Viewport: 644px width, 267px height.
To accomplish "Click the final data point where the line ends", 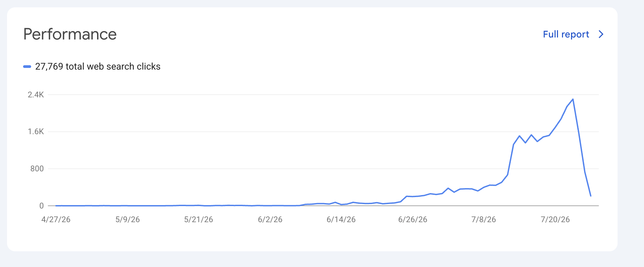I will point(591,196).
